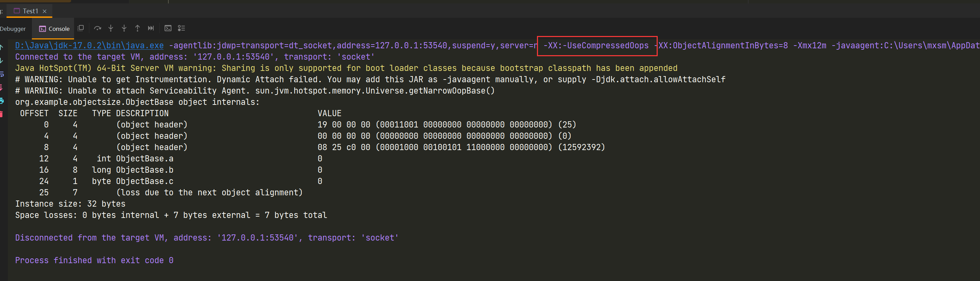Click the 'int ObjectBase.a' row
Screen dimensions: 980x281
[x=181, y=159]
